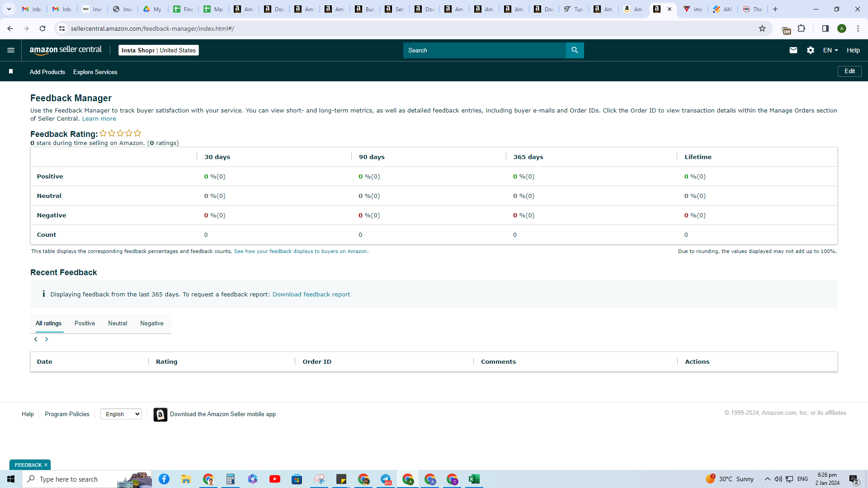Go to next feedback page arrow
The image size is (868, 488).
point(46,339)
